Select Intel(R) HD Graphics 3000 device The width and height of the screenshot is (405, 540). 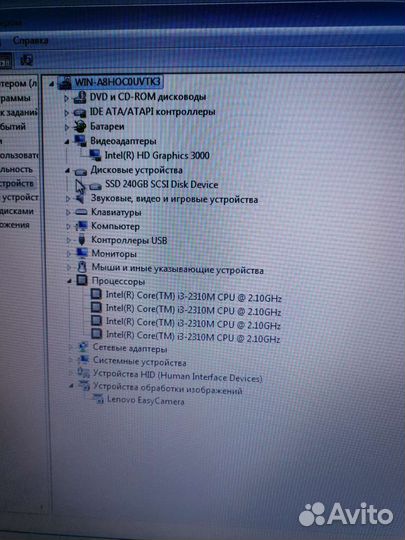pos(157,156)
